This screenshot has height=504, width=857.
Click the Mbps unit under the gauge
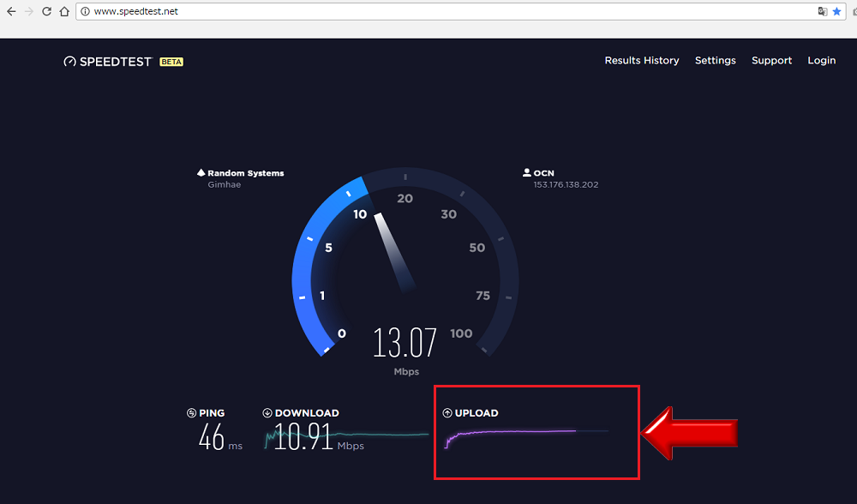tap(406, 372)
